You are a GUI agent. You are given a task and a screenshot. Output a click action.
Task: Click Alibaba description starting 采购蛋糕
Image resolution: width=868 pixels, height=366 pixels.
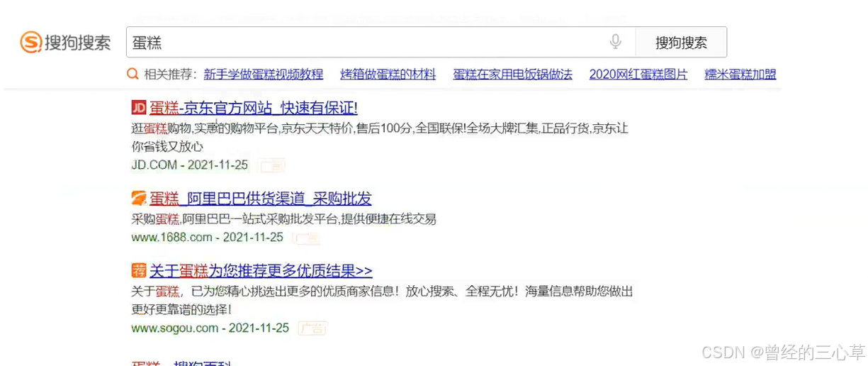pyautogui.click(x=283, y=218)
